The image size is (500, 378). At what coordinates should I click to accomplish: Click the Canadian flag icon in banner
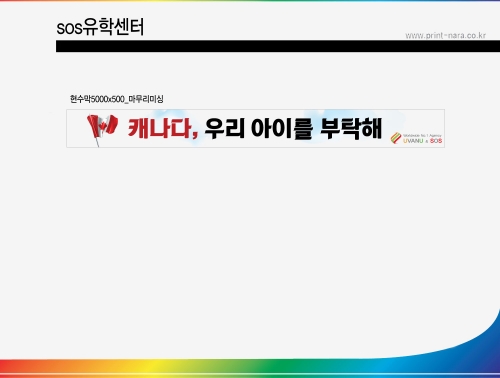(102, 126)
